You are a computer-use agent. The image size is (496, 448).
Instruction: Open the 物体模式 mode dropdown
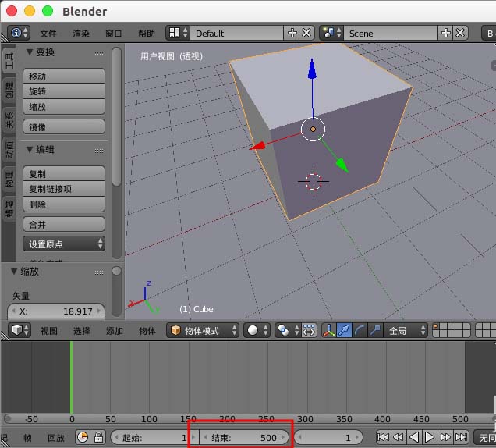[203, 331]
